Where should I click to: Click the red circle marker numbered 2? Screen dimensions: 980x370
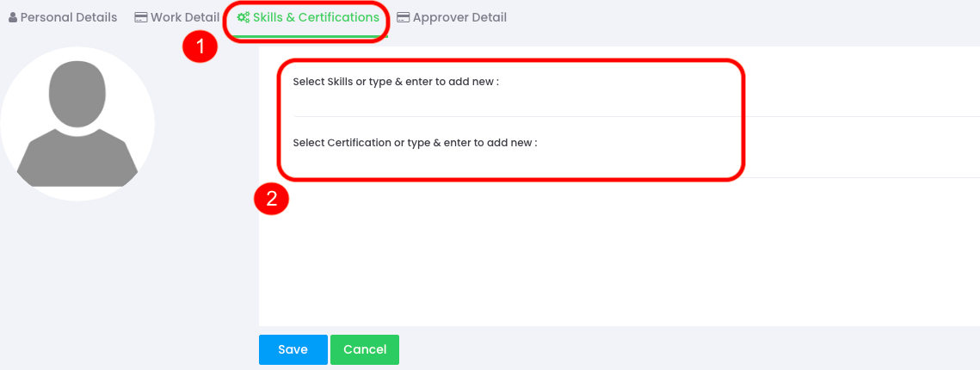pos(271,199)
